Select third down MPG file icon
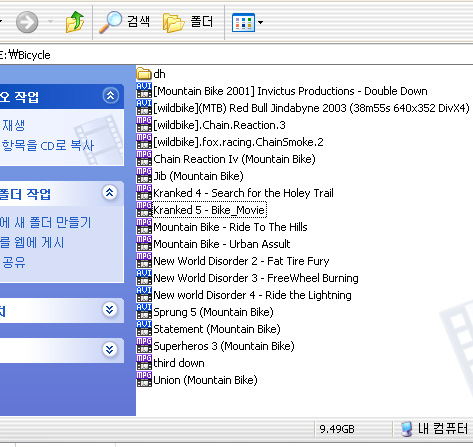473x447 pixels. click(144, 363)
